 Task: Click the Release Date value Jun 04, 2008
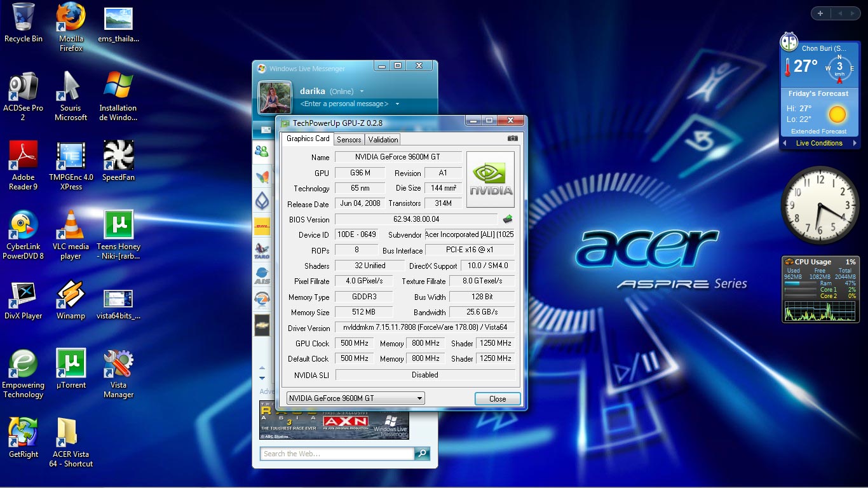360,203
